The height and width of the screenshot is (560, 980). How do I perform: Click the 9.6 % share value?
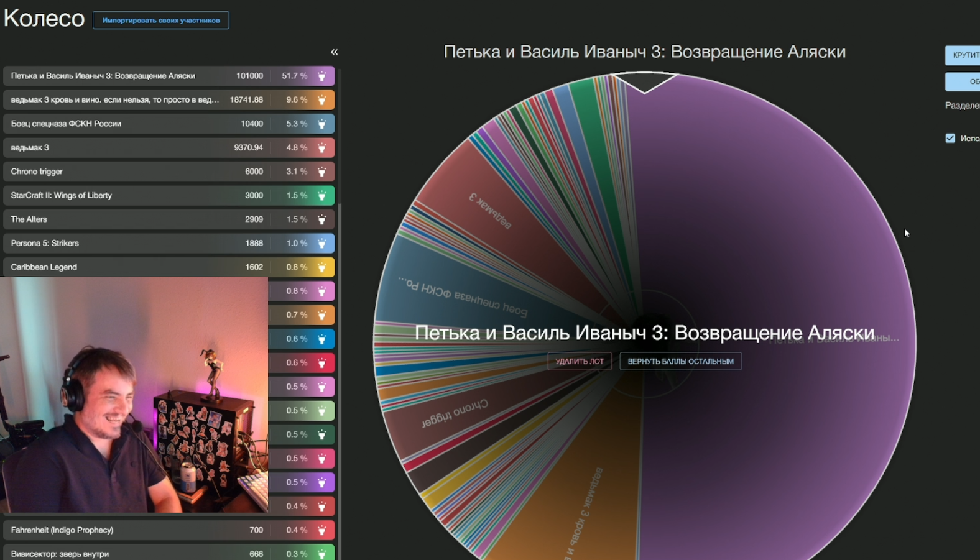tap(297, 99)
